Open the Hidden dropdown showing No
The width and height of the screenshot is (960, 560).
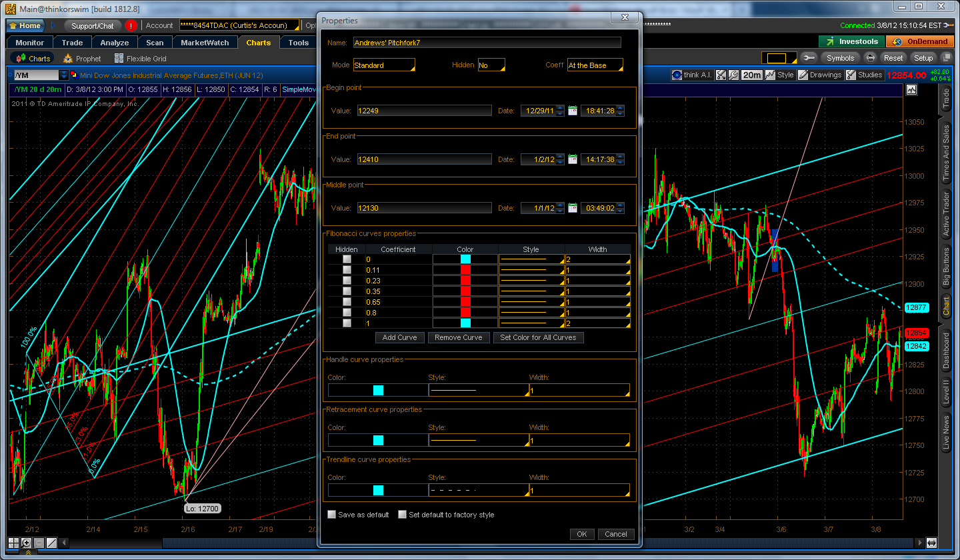pos(491,65)
